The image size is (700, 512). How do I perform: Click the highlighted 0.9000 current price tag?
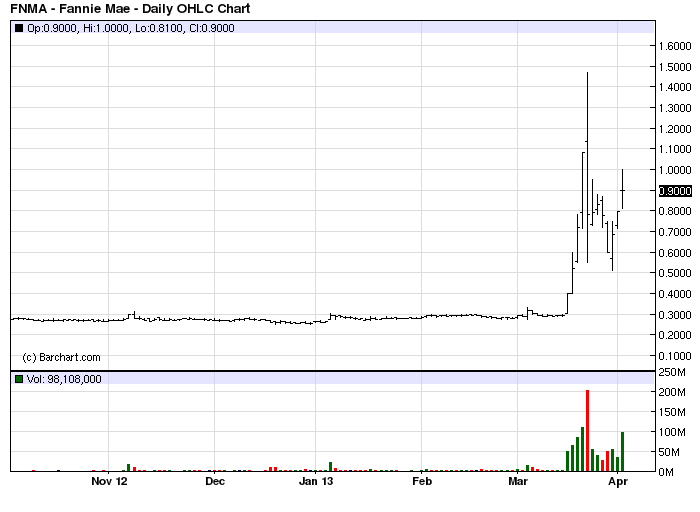coord(675,191)
